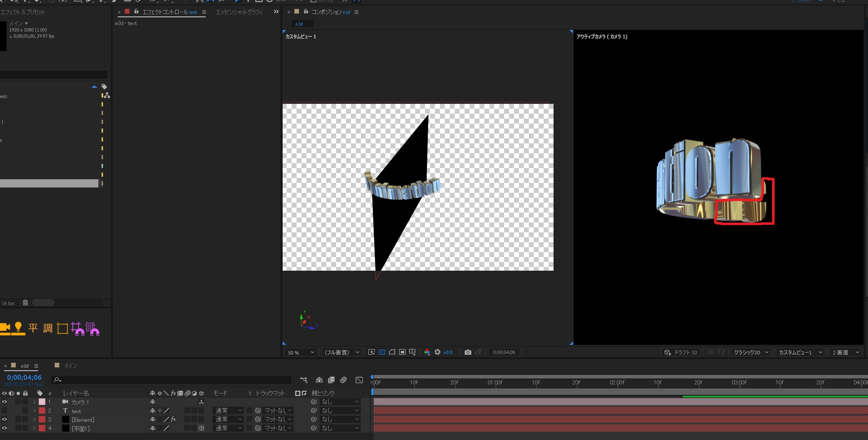Image resolution: width=868 pixels, height=440 pixels.
Task: Toggle 3D layer switch on 平面1
Action: tap(201, 428)
